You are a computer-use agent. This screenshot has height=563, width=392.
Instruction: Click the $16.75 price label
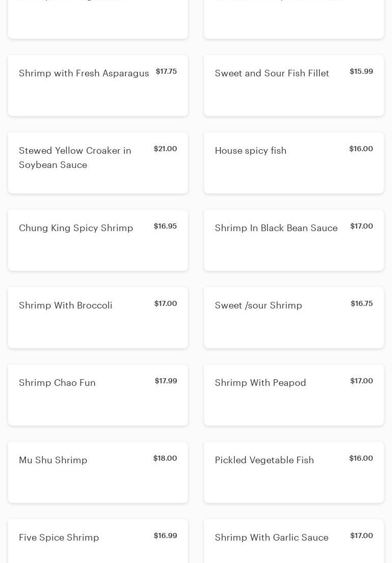click(362, 303)
